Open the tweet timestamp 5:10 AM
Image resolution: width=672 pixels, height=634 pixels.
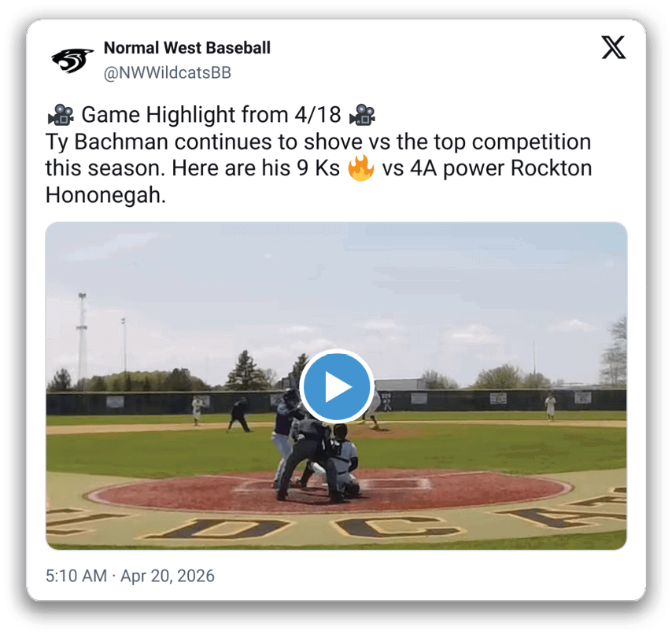[x=76, y=576]
